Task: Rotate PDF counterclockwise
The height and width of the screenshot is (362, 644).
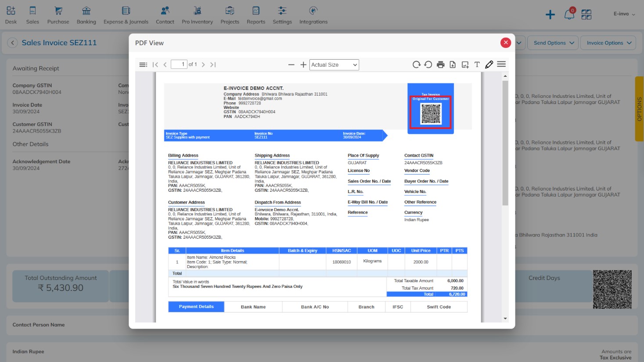Action: (x=428, y=65)
